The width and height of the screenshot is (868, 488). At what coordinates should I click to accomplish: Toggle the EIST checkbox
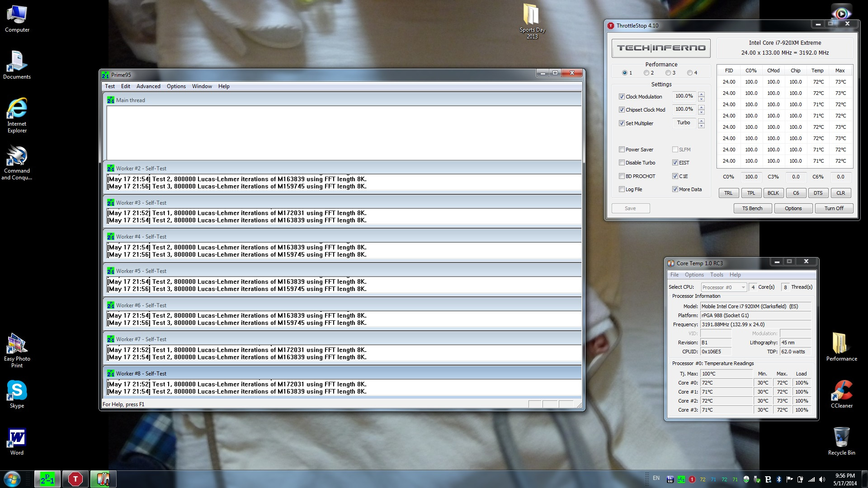pos(675,163)
